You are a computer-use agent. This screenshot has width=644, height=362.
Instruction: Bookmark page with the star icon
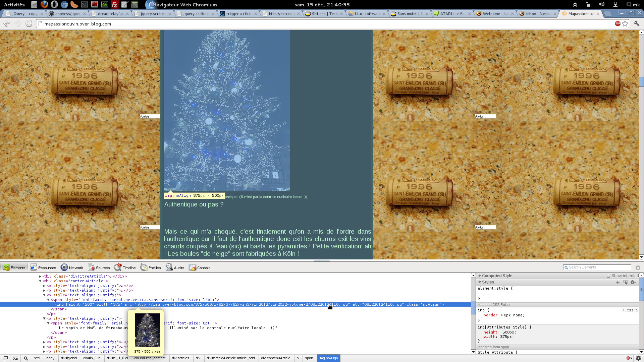click(625, 24)
